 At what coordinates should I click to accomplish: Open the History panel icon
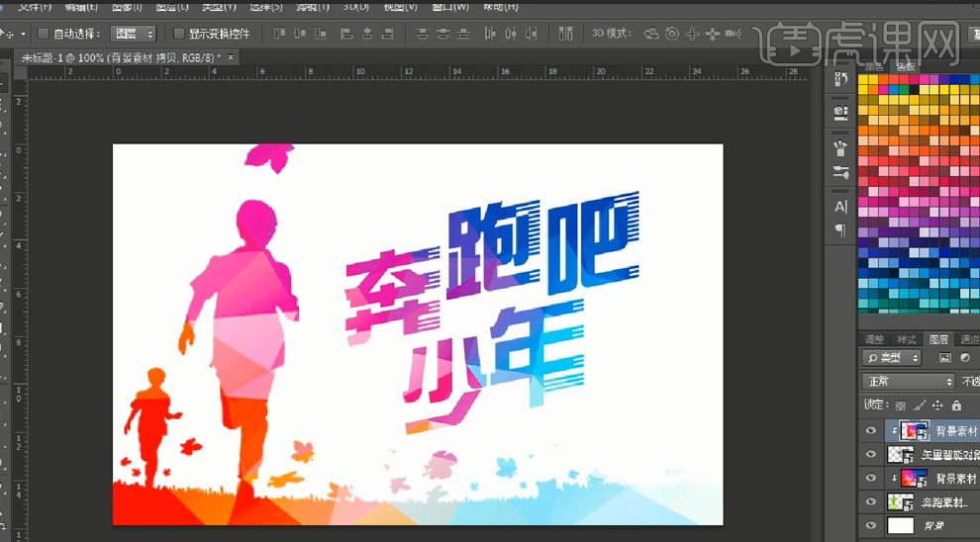coord(841,80)
